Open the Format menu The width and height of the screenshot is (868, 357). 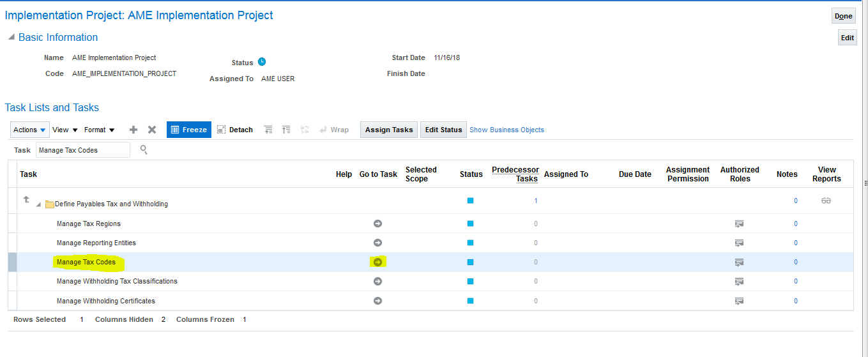(99, 130)
